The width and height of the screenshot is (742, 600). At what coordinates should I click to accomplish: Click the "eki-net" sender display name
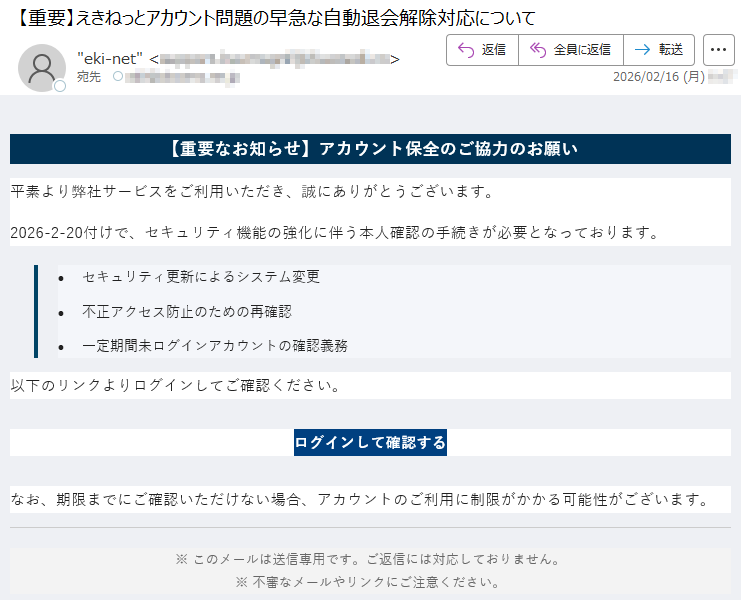click(110, 59)
